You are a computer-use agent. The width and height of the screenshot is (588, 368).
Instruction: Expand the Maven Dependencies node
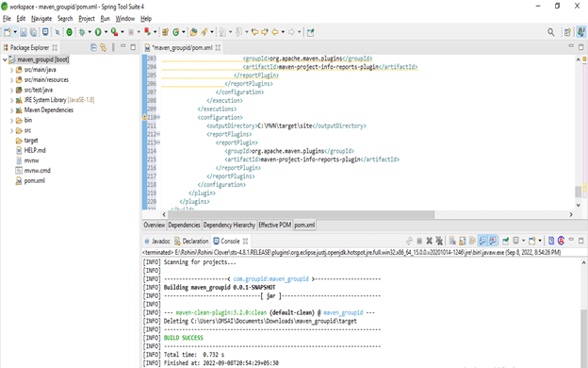coord(11,110)
